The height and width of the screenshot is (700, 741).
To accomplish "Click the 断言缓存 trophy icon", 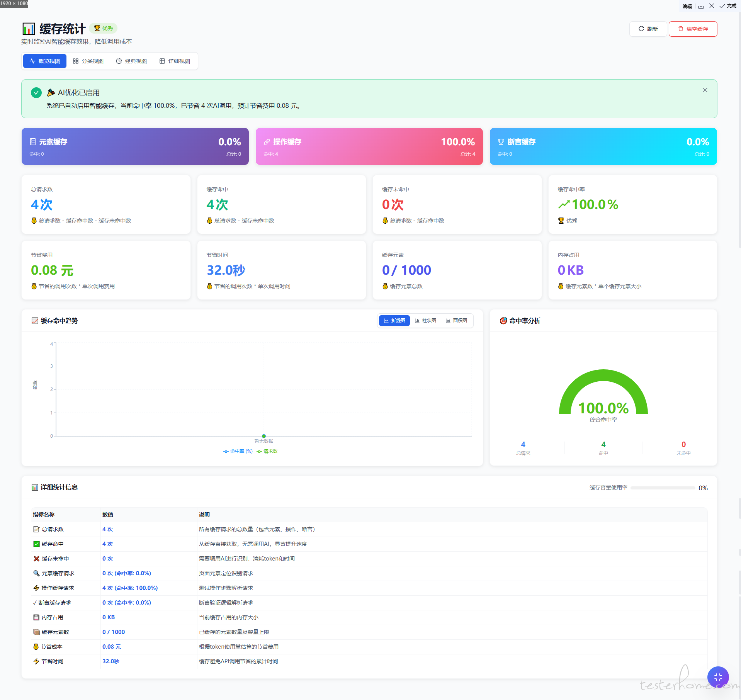I will 501,142.
